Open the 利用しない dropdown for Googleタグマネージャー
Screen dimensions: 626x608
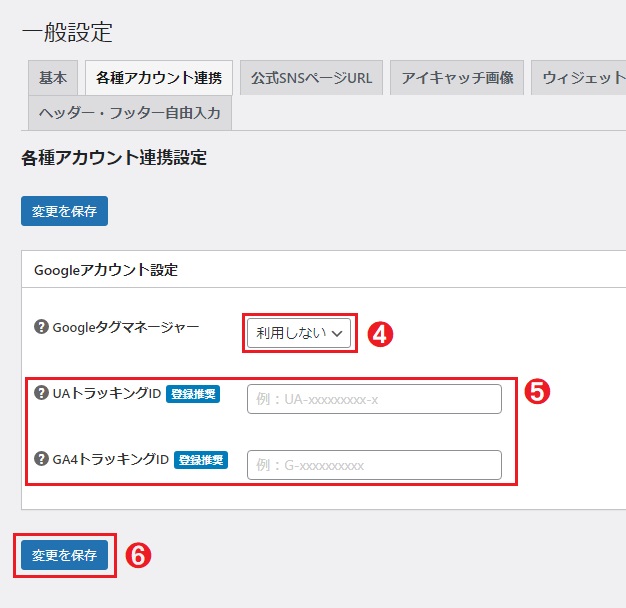[300, 333]
